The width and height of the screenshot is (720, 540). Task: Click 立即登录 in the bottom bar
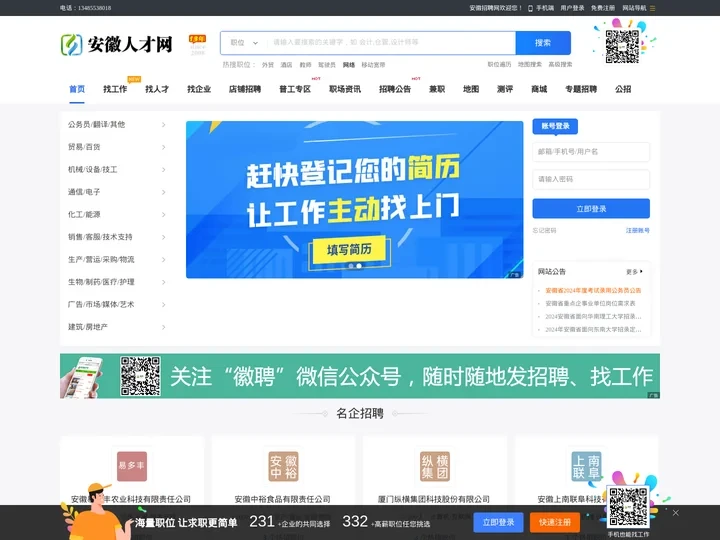[498, 523]
